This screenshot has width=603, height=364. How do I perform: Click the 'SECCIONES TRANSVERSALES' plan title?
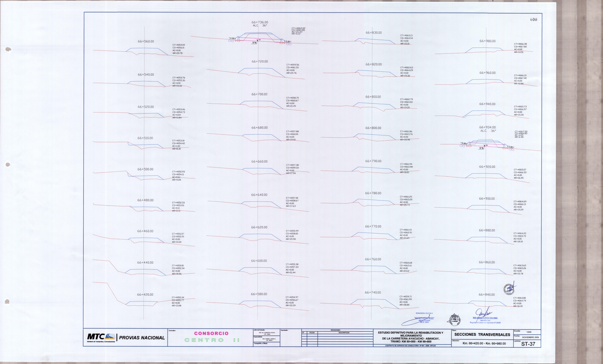(482, 335)
